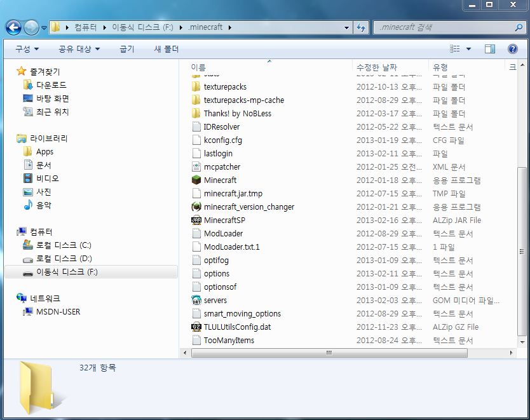Click the vertical scrollbar down arrow
The image size is (530, 420).
click(x=522, y=342)
